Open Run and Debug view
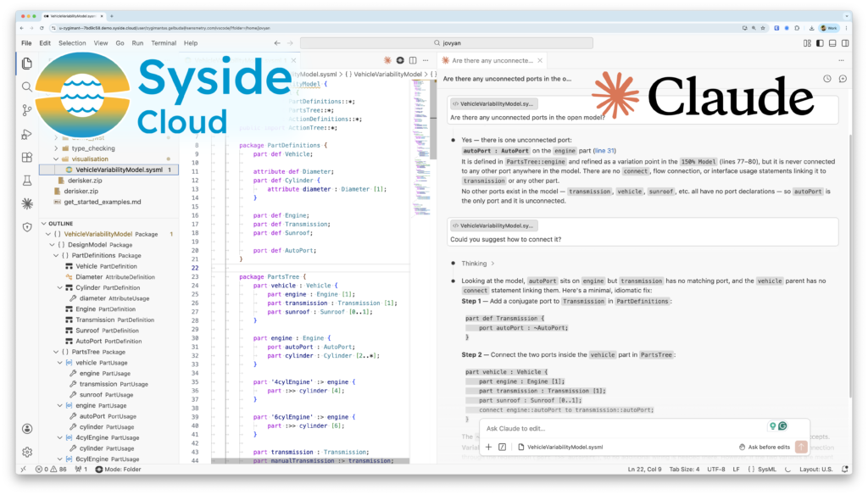 tap(27, 134)
